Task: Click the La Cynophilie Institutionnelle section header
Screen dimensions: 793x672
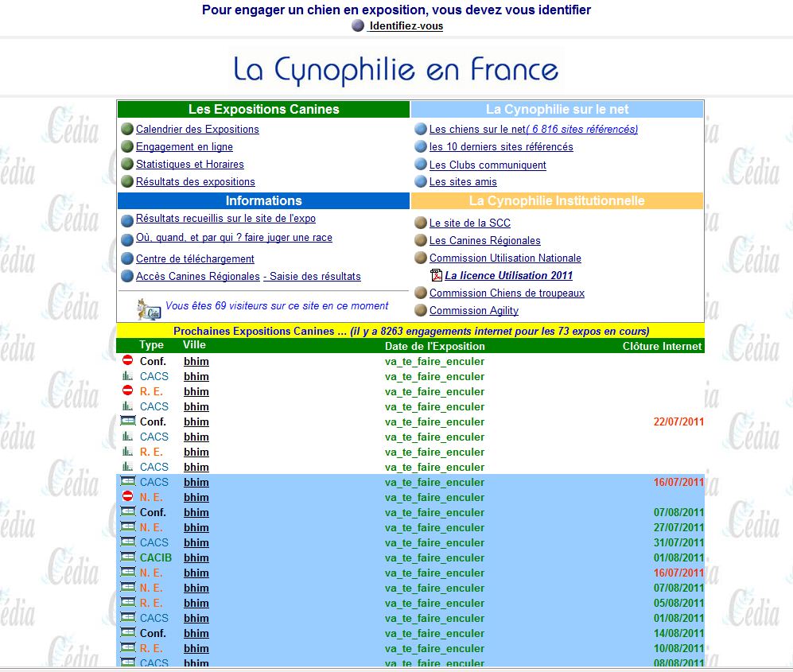Action: pyautogui.click(x=557, y=200)
